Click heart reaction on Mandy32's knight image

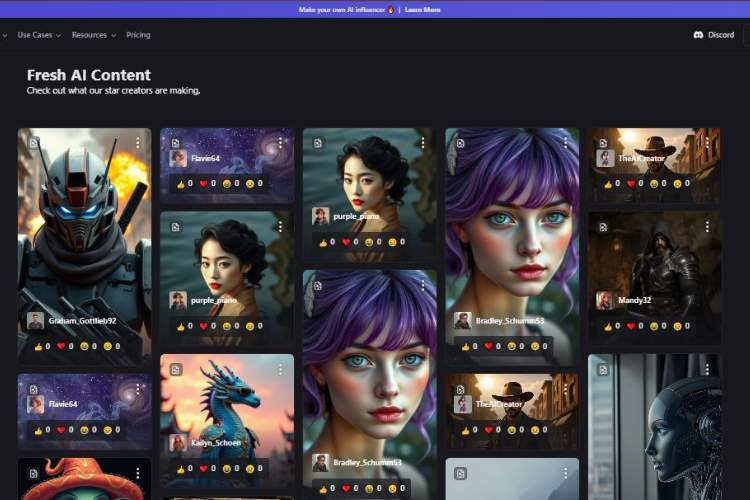coord(631,325)
